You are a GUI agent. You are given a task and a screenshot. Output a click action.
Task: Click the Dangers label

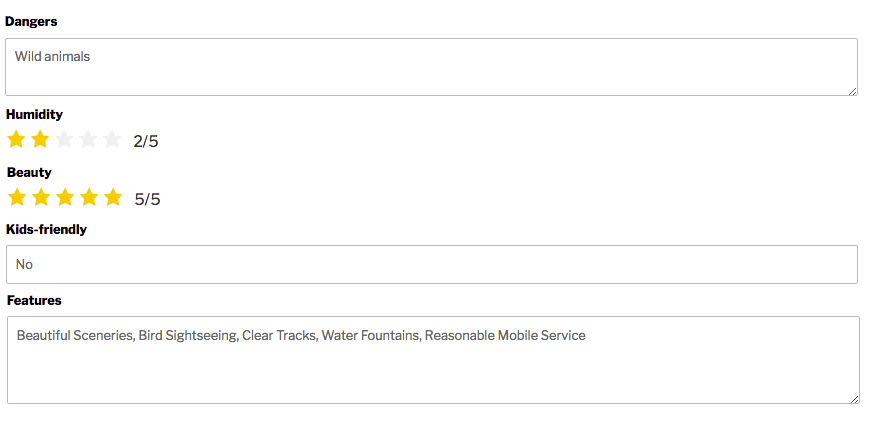pos(31,21)
